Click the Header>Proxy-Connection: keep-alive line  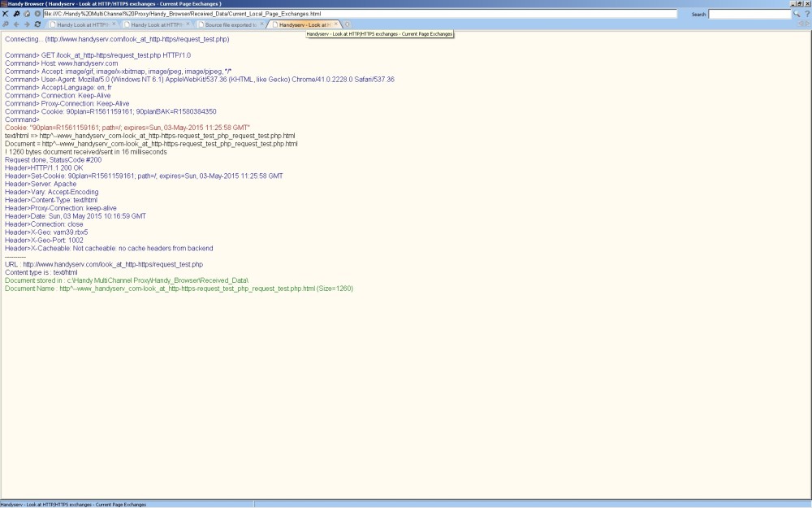tap(61, 208)
